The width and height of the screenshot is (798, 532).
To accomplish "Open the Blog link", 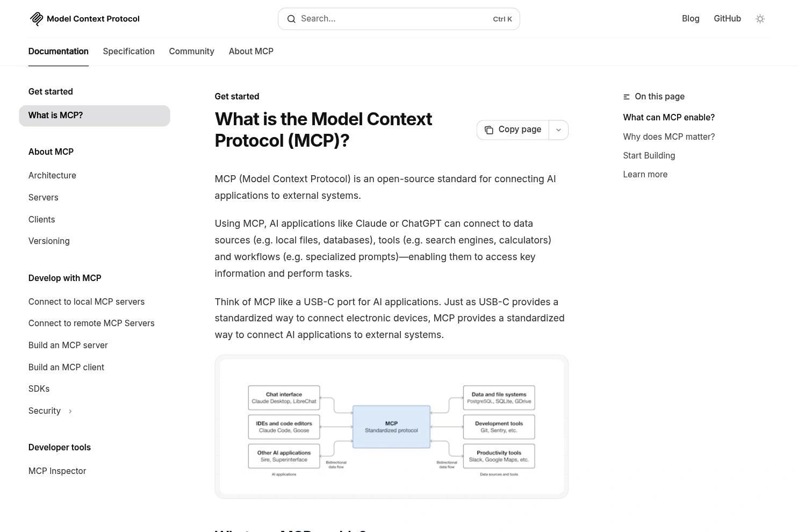I will (691, 18).
